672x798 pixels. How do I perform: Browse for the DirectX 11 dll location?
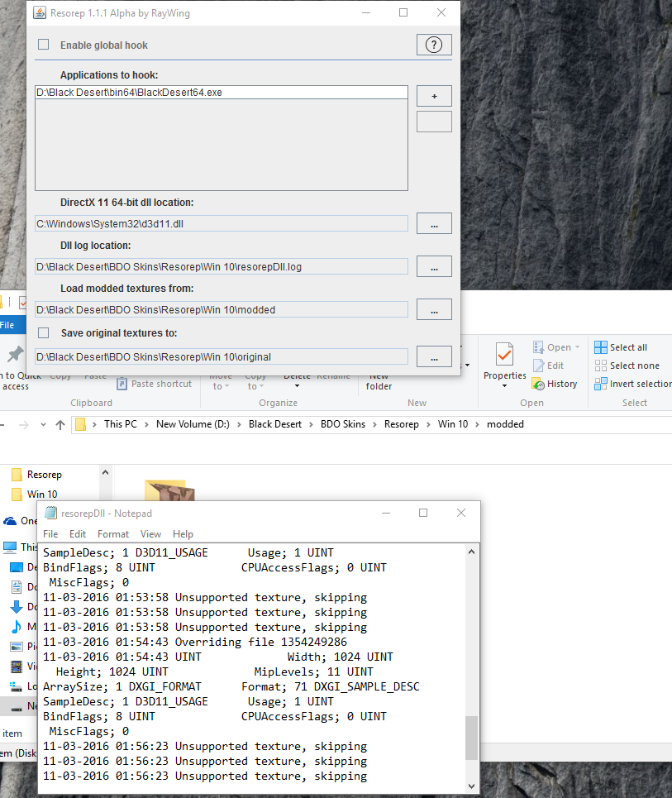click(x=434, y=223)
